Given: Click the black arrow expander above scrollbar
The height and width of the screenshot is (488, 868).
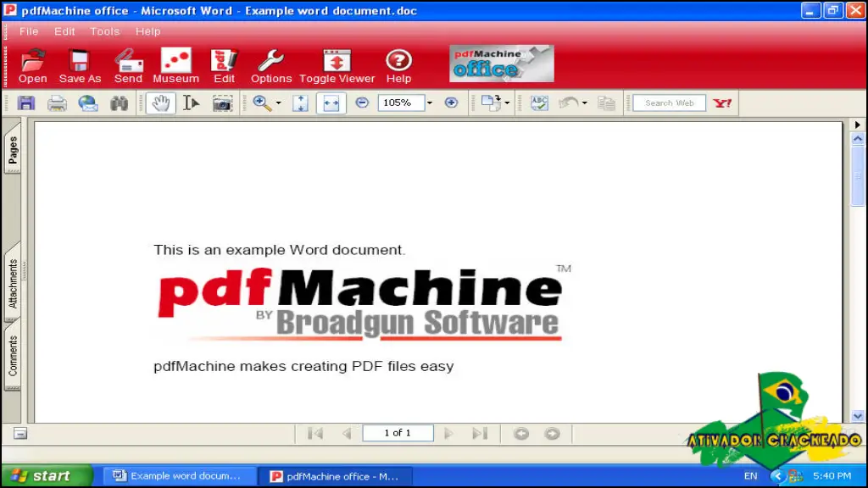Looking at the screenshot, I should pyautogui.click(x=858, y=125).
